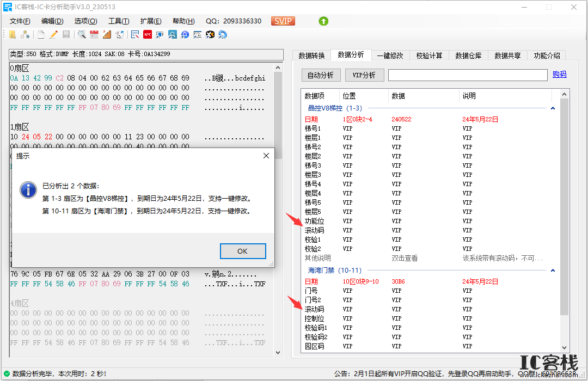Image resolution: width=588 pixels, height=381 pixels.
Task: Click OK in the 提示 dialog
Action: 243,251
